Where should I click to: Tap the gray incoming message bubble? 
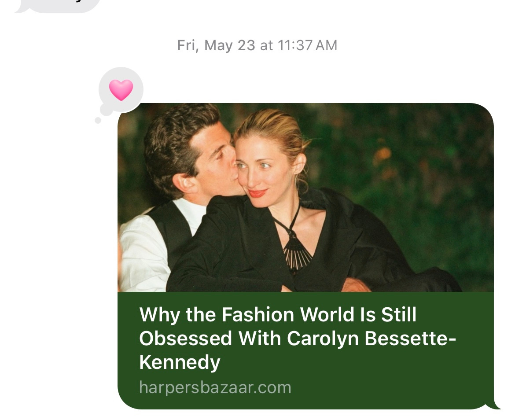58,6
